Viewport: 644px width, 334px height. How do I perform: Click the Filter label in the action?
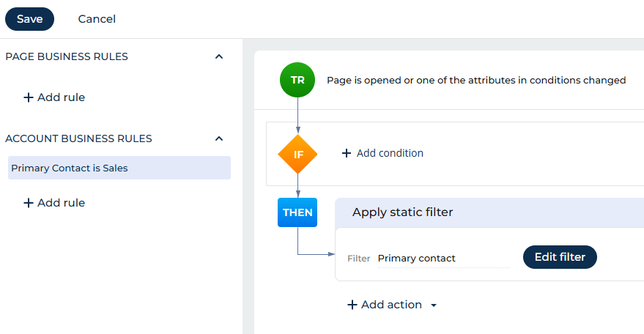[359, 259]
